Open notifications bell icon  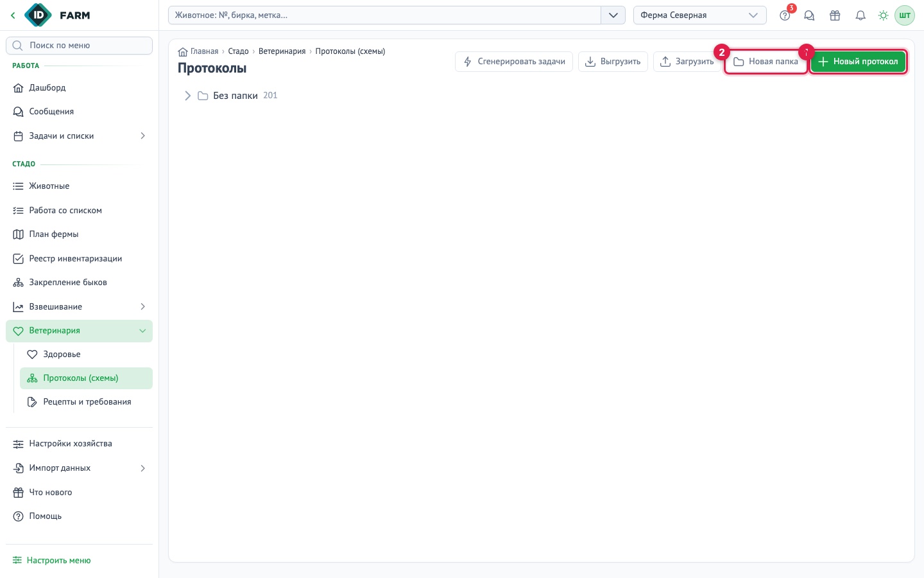[x=860, y=15]
